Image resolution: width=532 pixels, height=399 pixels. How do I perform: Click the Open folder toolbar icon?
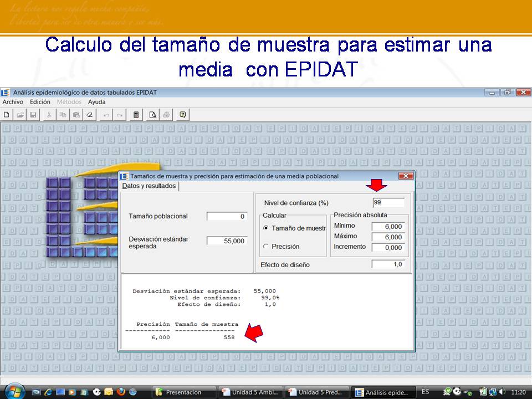pyautogui.click(x=20, y=115)
